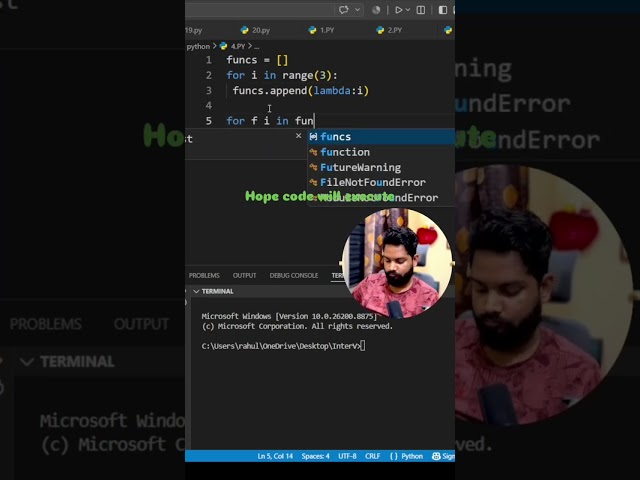
Task: Open the Run options dropdown arrow
Action: (x=407, y=10)
